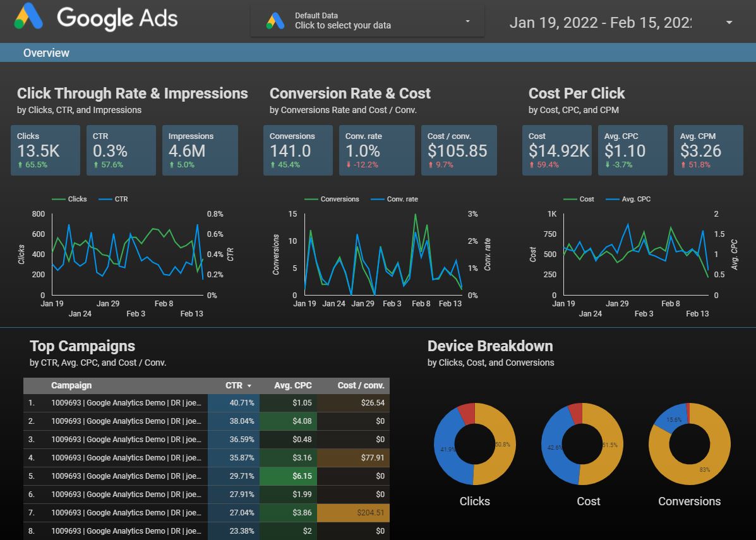Click the Conversions legend entry above the middle chart
The height and width of the screenshot is (540, 756).
[332, 199]
